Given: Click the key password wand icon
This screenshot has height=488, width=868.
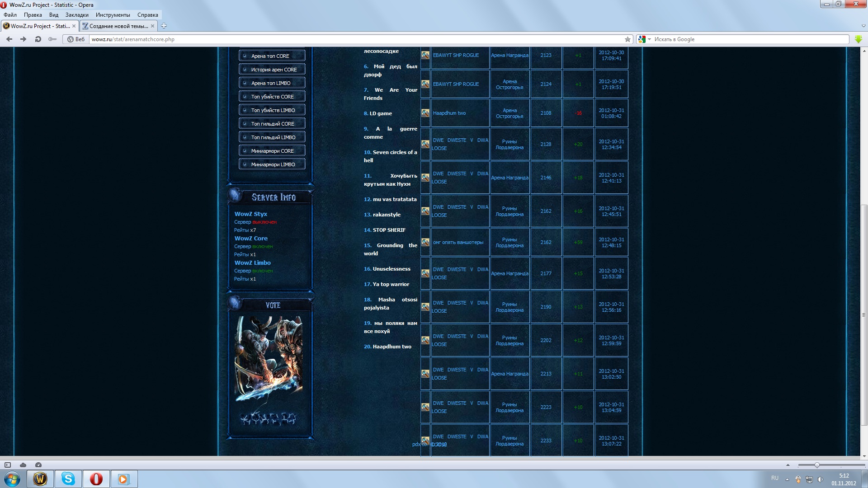Looking at the screenshot, I should point(52,39).
